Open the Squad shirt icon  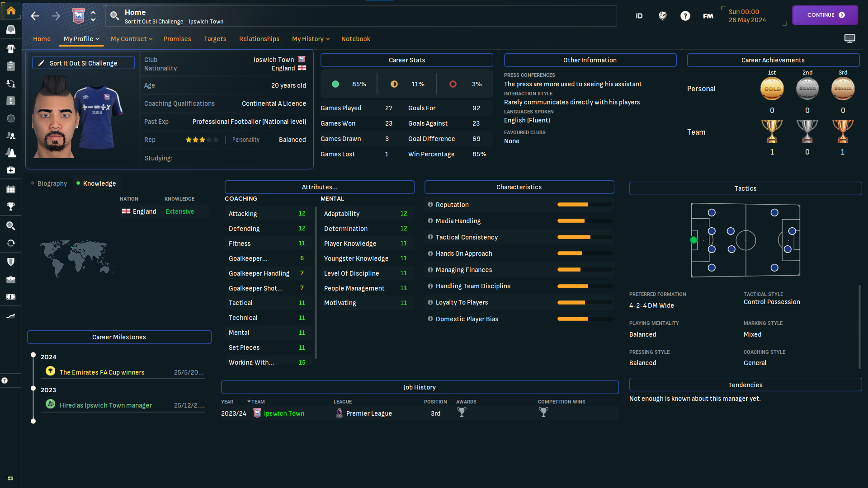[11, 48]
